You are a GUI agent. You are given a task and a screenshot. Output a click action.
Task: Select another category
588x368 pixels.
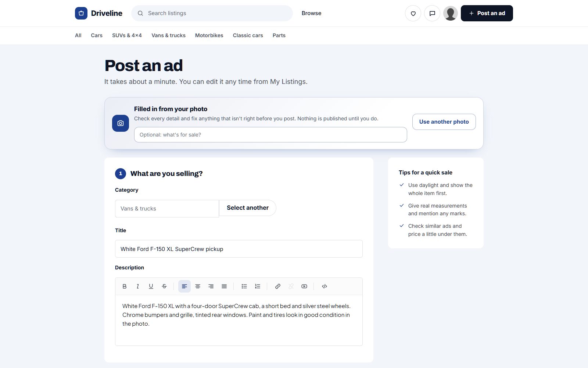(x=248, y=208)
